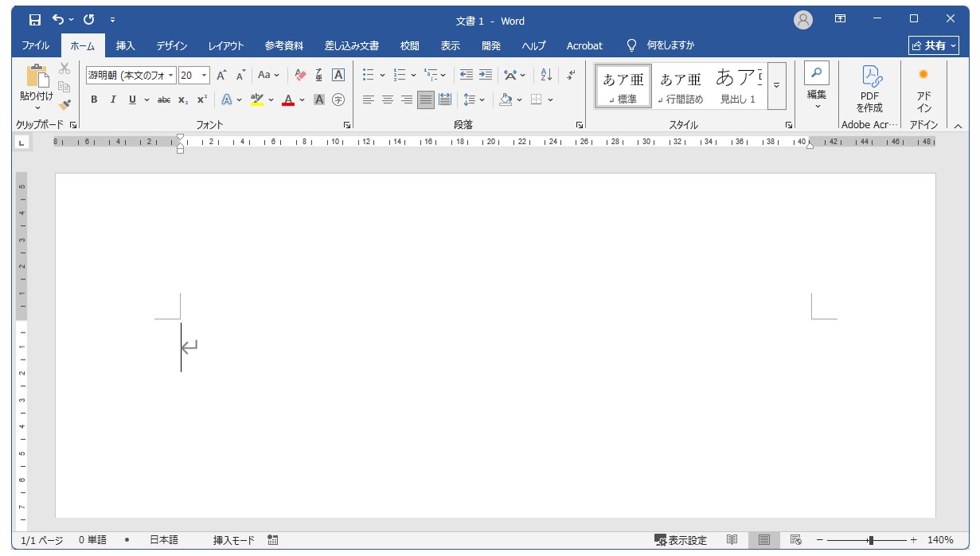Click the ruler tab selector box

[x=21, y=142]
